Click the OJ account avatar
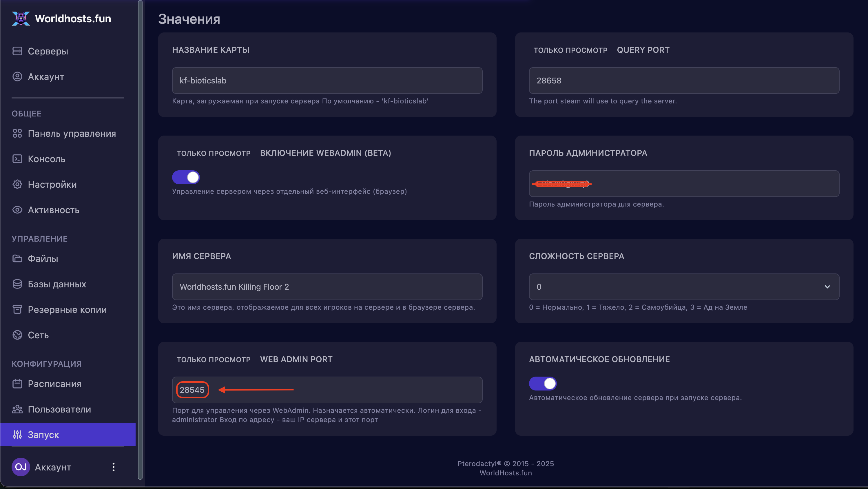The width and height of the screenshot is (868, 489). pyautogui.click(x=21, y=467)
